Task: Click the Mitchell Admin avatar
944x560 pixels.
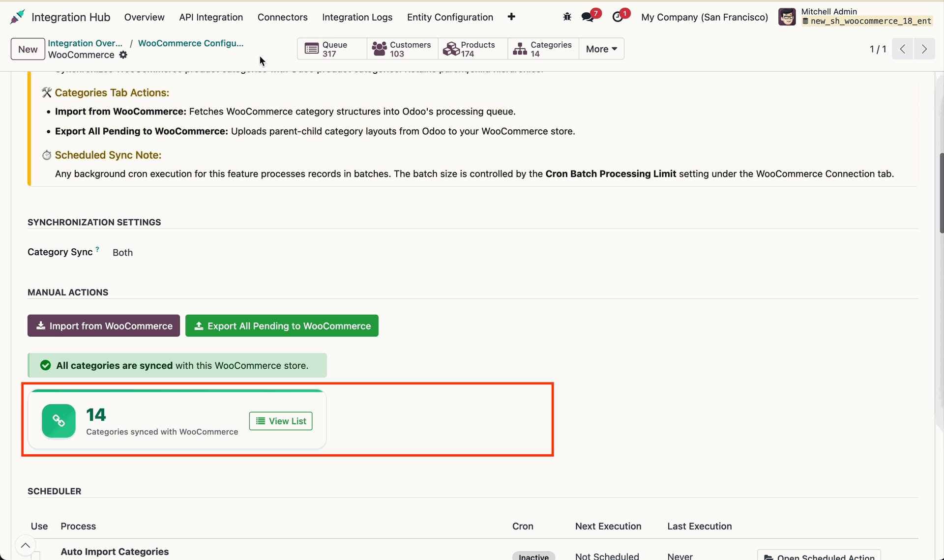Action: [x=787, y=17]
